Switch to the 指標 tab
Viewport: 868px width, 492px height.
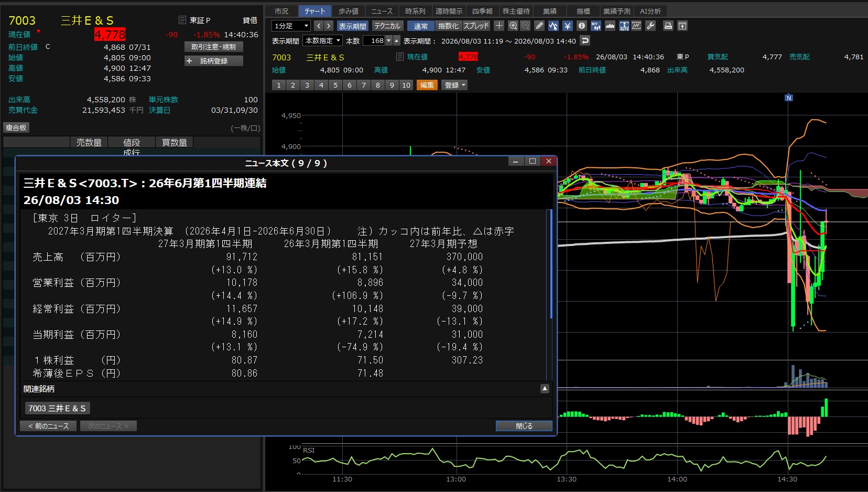pyautogui.click(x=583, y=11)
